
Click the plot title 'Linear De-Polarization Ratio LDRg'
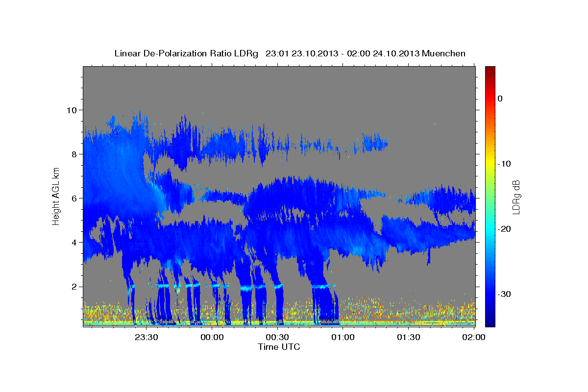tap(186, 53)
